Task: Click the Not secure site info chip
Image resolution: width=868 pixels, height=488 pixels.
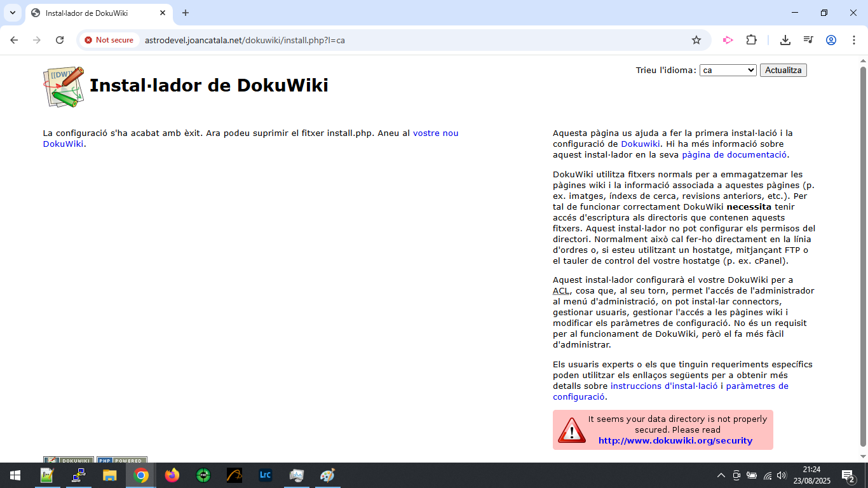Action: (x=109, y=40)
